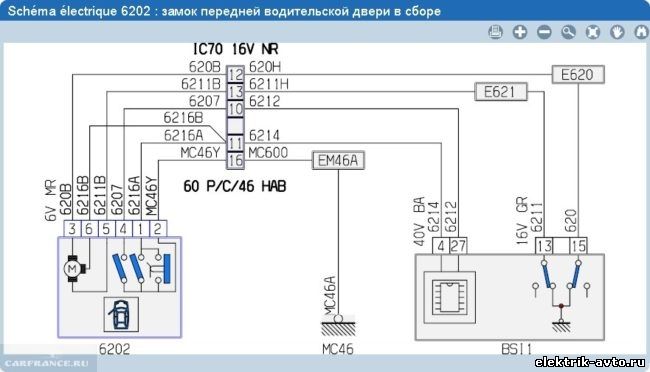Click pin 27 on the 40V BA connector
The image size is (650, 372).
click(x=458, y=246)
